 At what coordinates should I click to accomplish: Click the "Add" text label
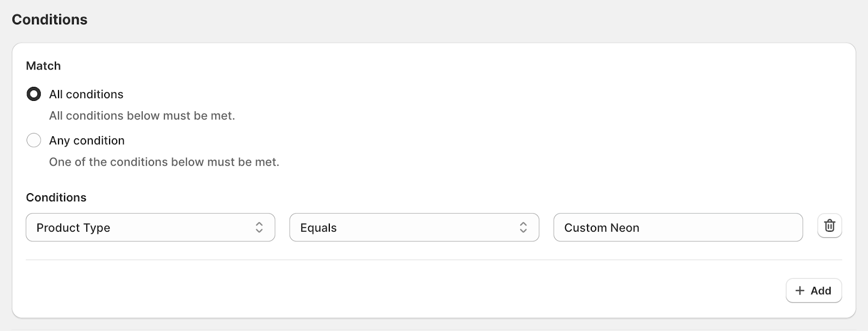pyautogui.click(x=821, y=291)
